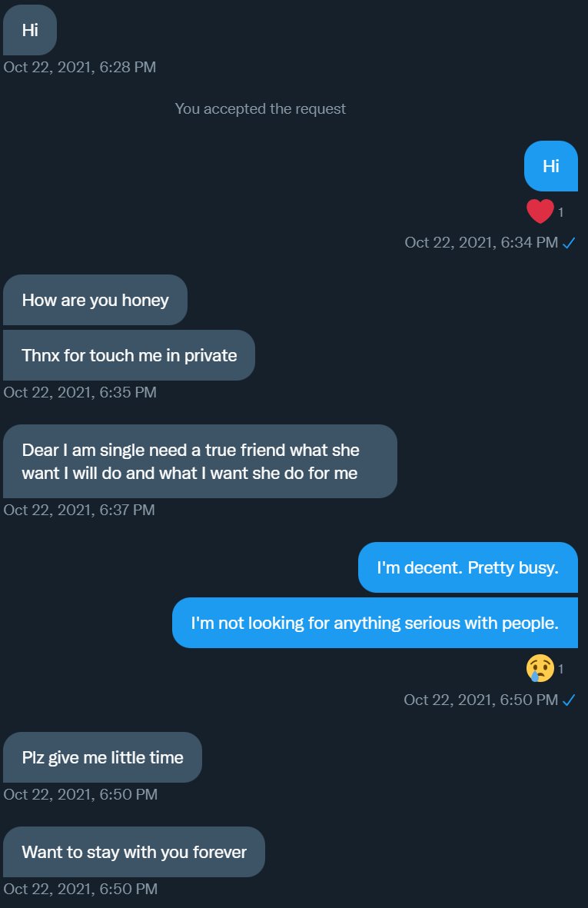The width and height of the screenshot is (588, 908).
Task: Click the crying face emoji reaction
Action: pyautogui.click(x=540, y=669)
